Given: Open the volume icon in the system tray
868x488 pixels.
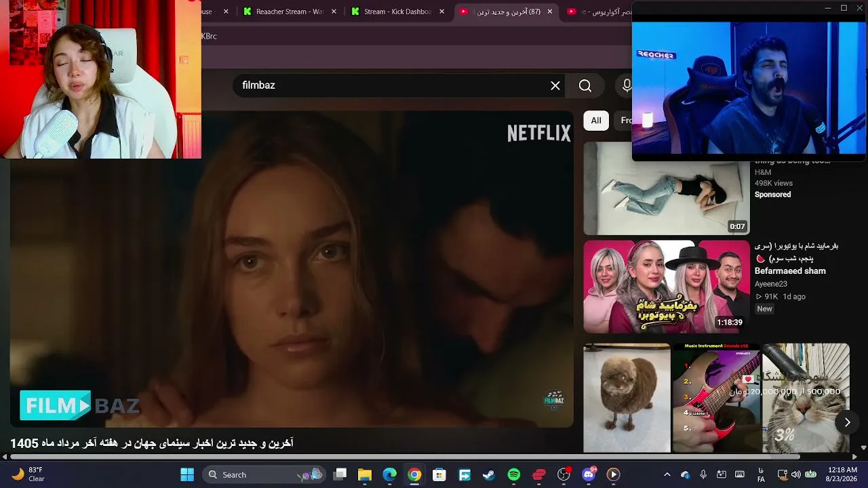Looking at the screenshot, I should (795, 474).
